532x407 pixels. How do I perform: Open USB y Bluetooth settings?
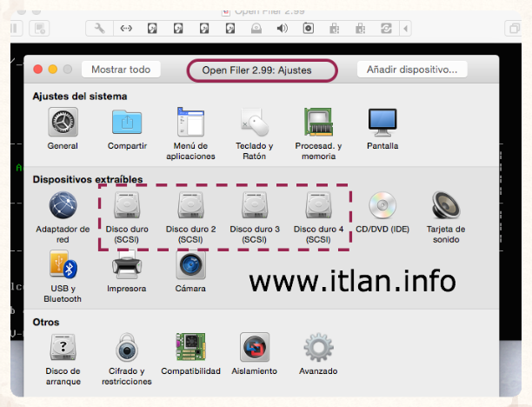(x=63, y=264)
